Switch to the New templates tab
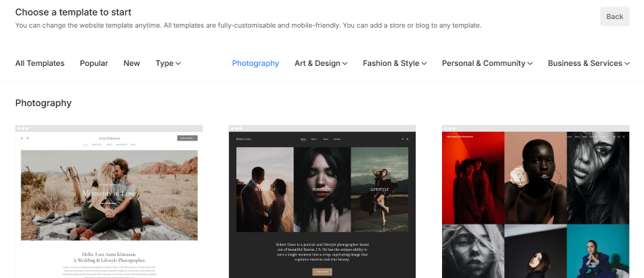Viewport: 644px width, 278px height. [x=132, y=63]
